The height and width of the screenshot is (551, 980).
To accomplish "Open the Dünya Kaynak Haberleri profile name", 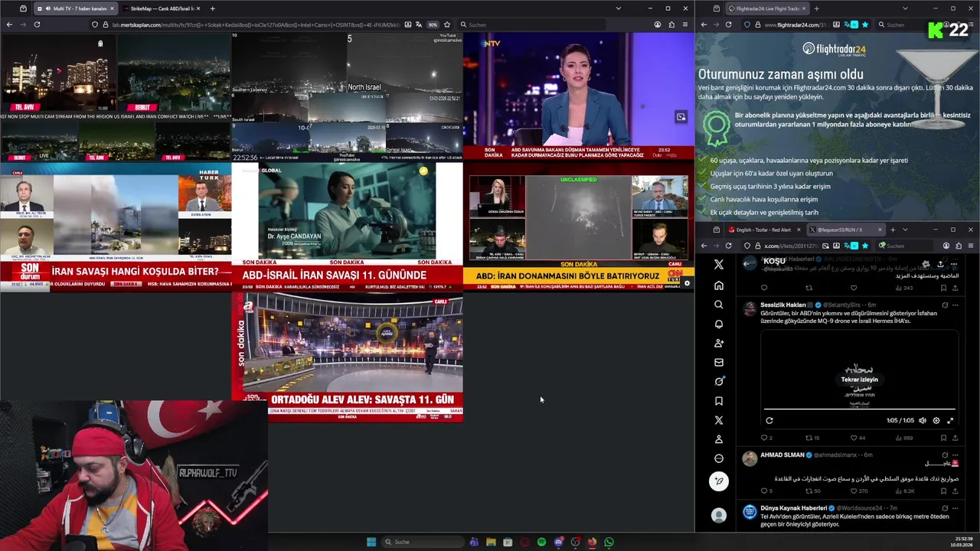I will (793, 508).
